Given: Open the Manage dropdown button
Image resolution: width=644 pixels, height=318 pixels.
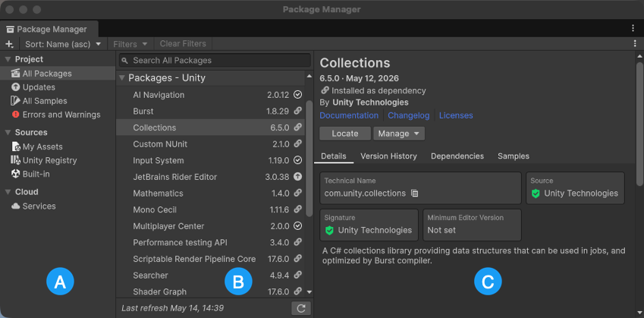Looking at the screenshot, I should click(399, 134).
